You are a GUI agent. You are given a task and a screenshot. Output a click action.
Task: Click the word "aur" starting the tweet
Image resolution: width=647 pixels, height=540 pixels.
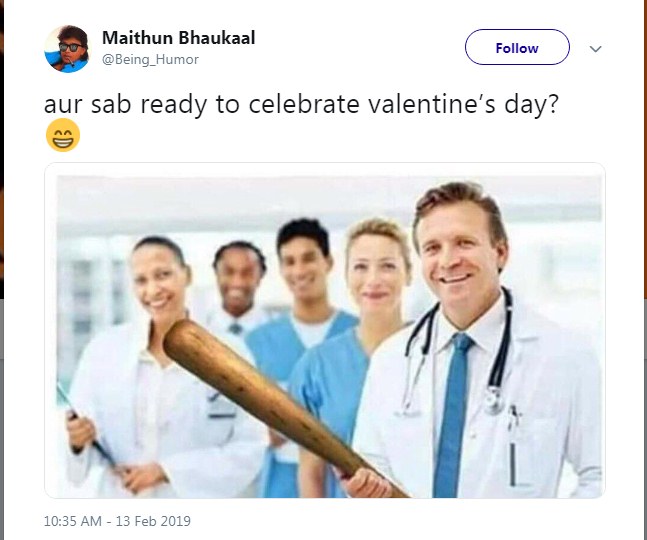point(63,106)
